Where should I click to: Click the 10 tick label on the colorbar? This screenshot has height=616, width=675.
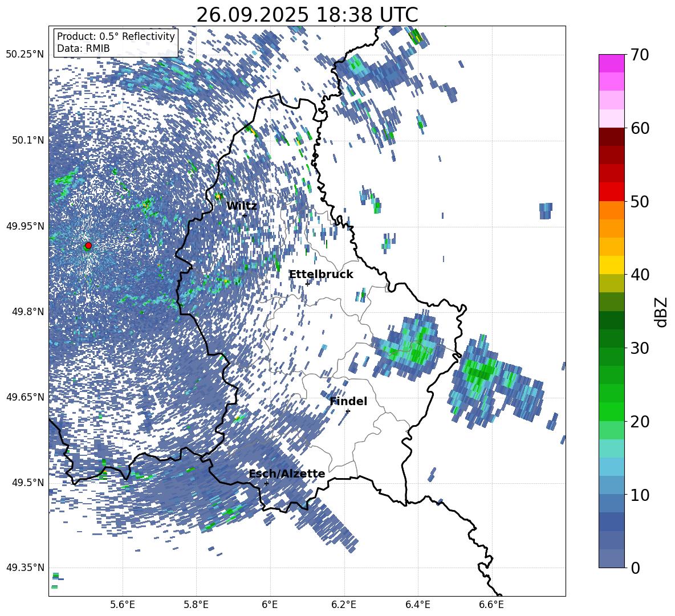(640, 495)
